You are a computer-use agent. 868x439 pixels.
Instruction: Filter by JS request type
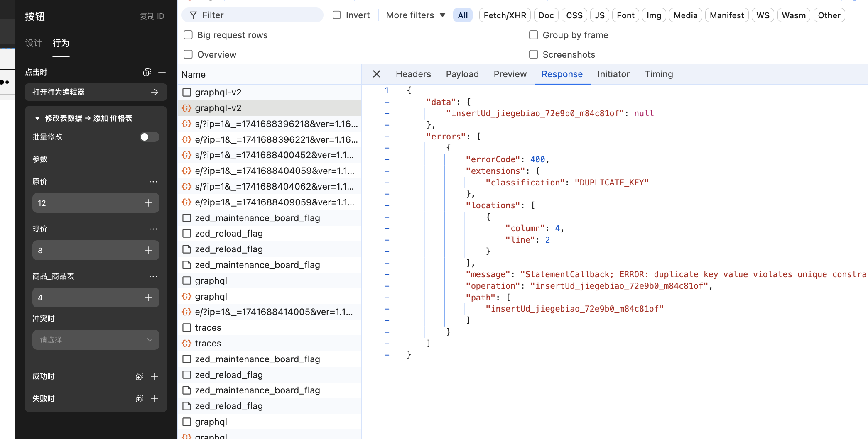click(599, 15)
